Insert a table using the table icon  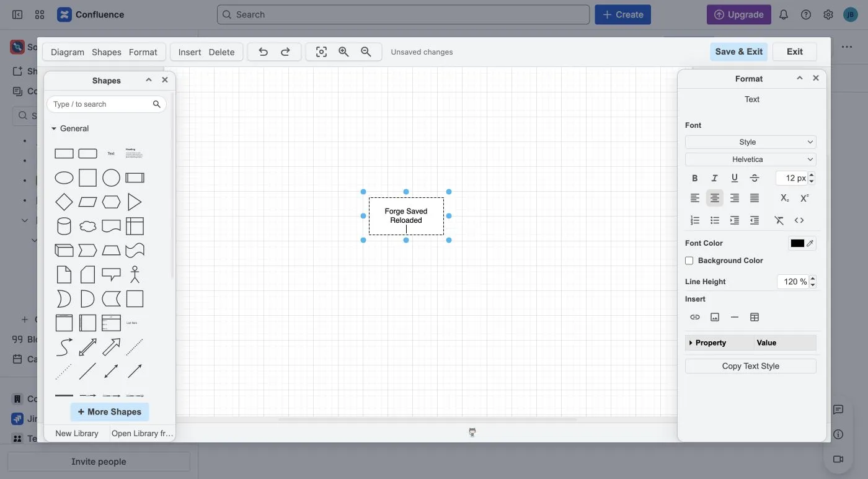[x=755, y=317]
